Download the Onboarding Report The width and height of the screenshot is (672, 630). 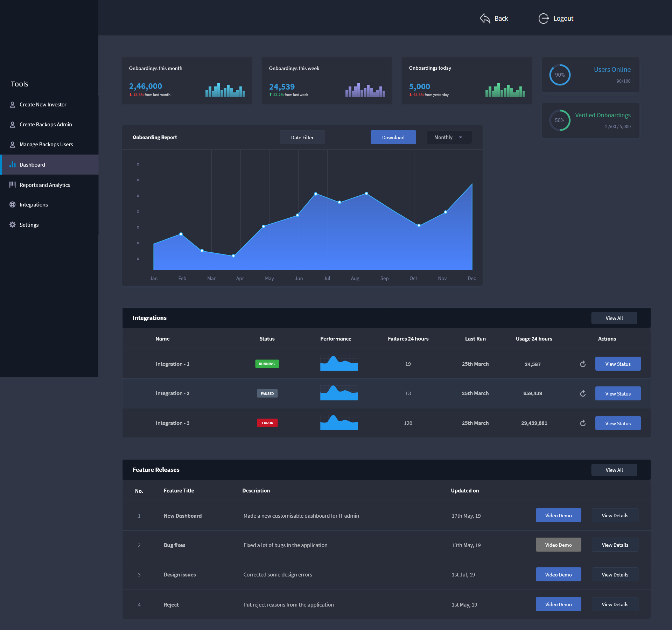(x=393, y=137)
